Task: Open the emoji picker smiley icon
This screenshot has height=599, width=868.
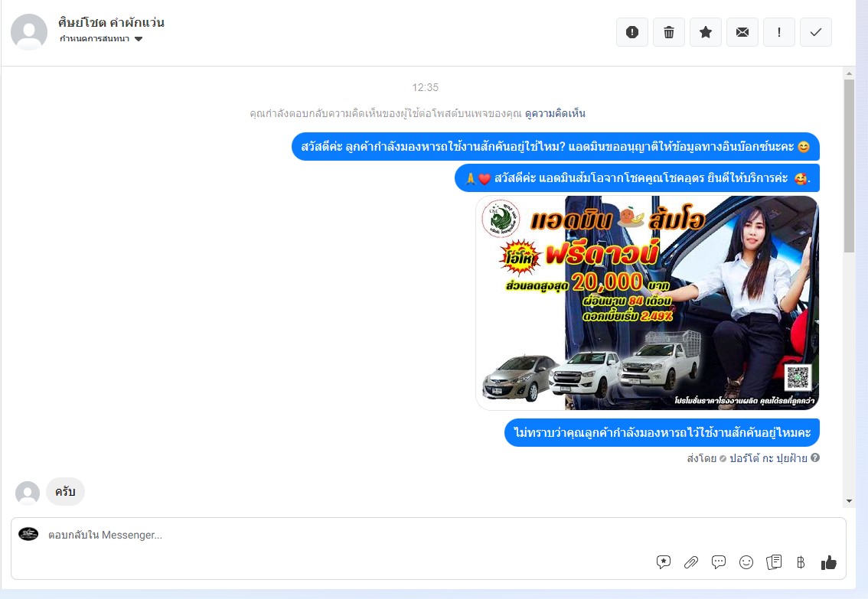Action: click(746, 562)
